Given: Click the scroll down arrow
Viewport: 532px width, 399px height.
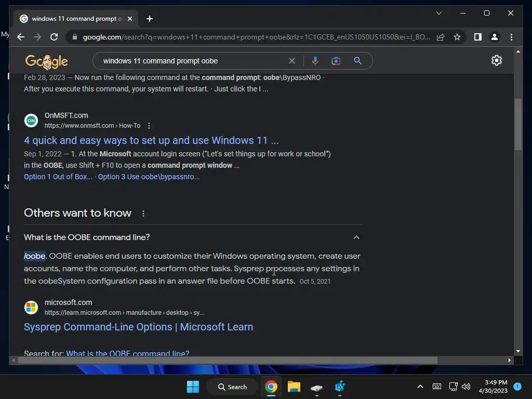Looking at the screenshot, I should pos(518,351).
